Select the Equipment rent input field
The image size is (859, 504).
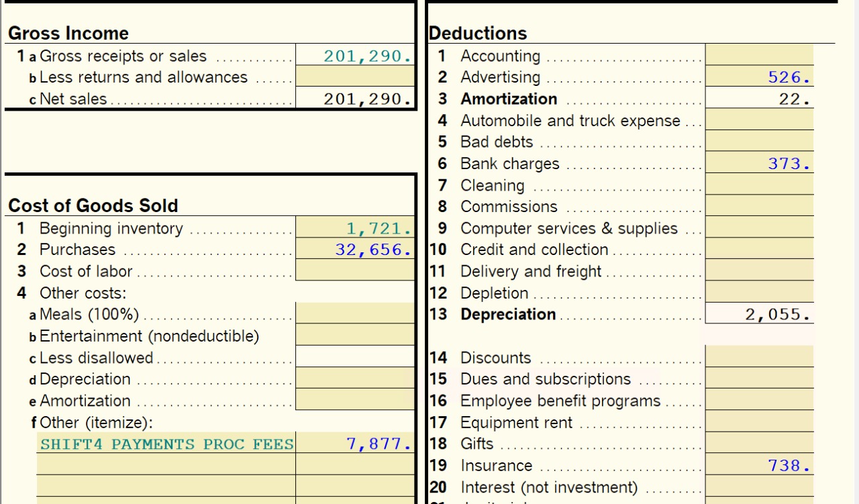(x=759, y=423)
